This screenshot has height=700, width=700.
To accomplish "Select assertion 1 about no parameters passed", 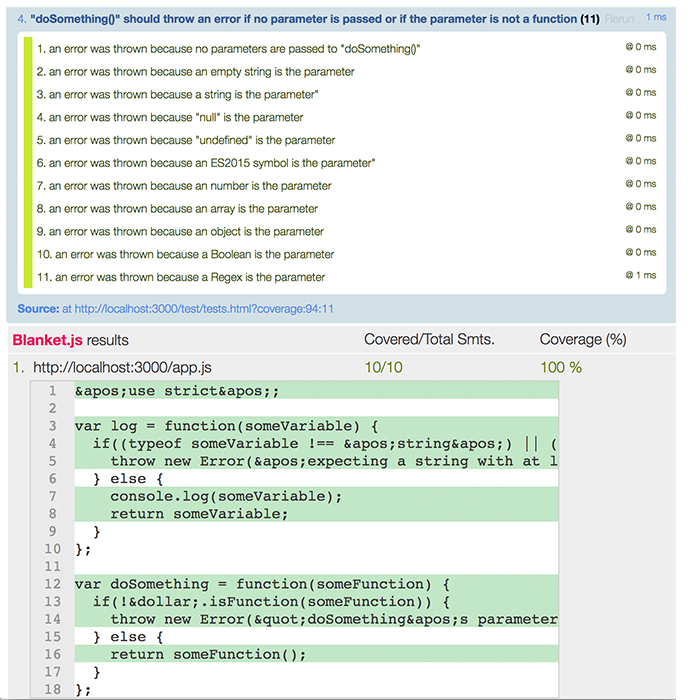I will pos(228,49).
